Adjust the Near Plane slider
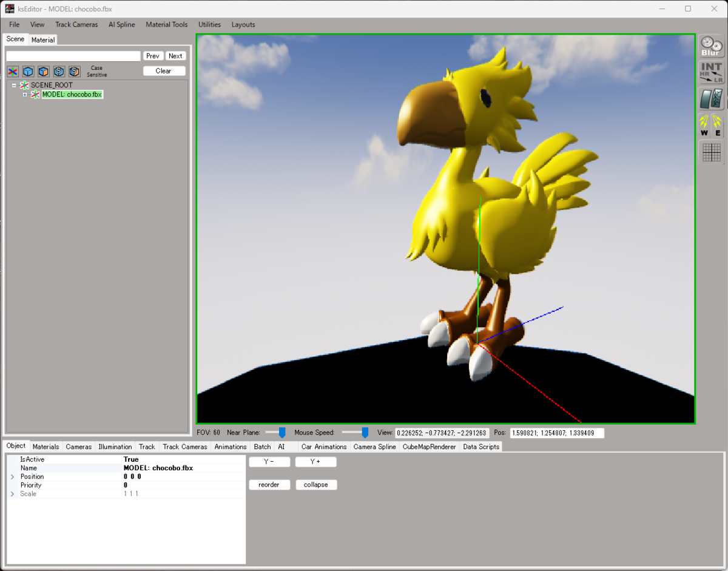Viewport: 728px width, 571px height. (x=276, y=432)
